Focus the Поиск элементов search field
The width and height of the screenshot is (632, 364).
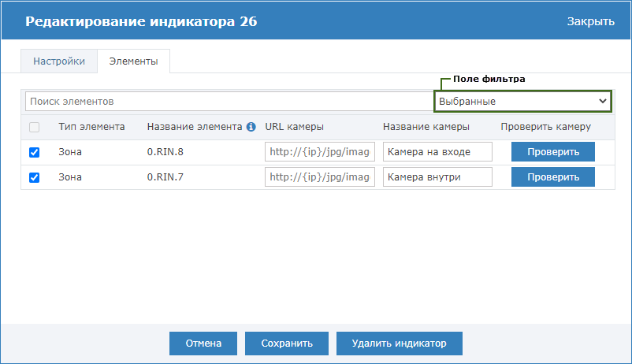click(227, 102)
